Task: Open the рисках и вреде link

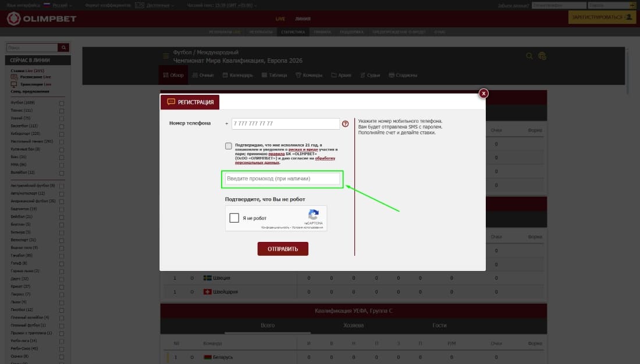Action: click(x=303, y=149)
